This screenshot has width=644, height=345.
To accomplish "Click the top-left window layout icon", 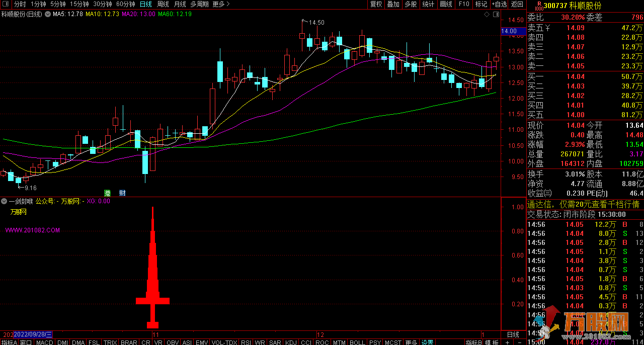I will (x=6, y=4).
